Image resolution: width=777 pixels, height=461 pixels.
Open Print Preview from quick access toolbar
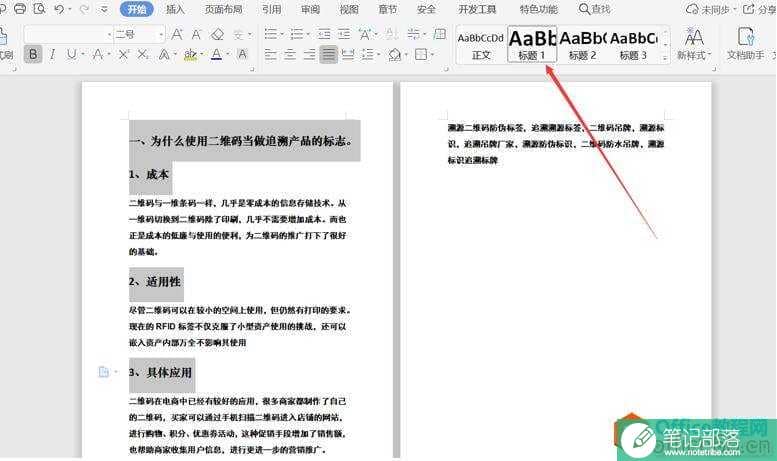pyautogui.click(x=39, y=8)
